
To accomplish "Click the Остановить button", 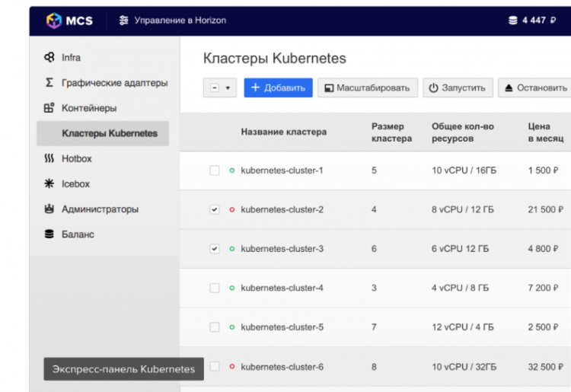I will click(534, 88).
